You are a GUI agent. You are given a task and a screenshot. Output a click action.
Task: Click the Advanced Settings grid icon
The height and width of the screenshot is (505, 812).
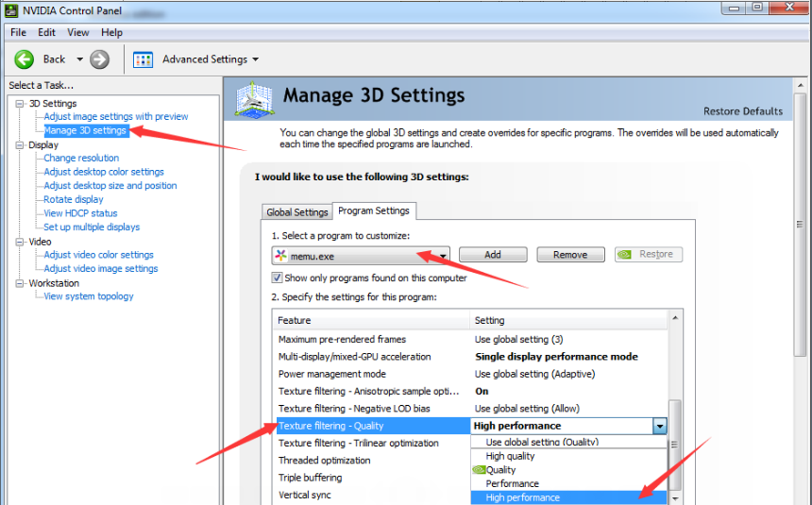click(144, 59)
